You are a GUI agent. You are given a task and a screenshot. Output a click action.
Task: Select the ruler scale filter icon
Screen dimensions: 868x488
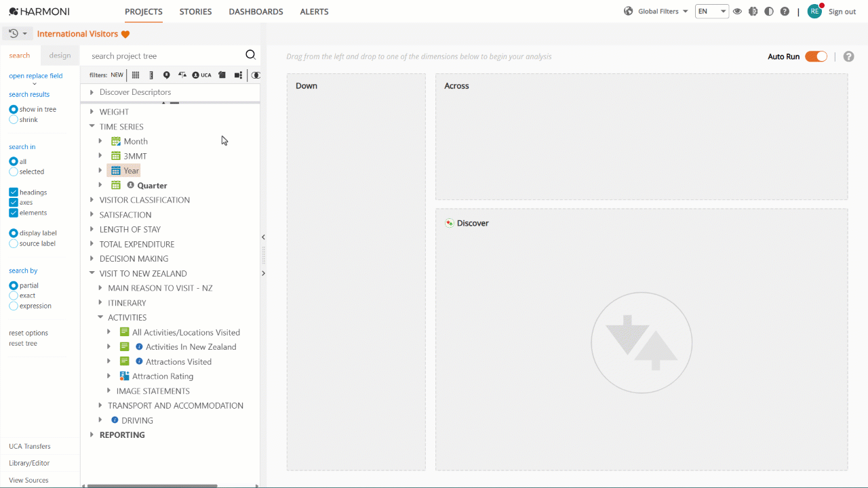coord(151,75)
